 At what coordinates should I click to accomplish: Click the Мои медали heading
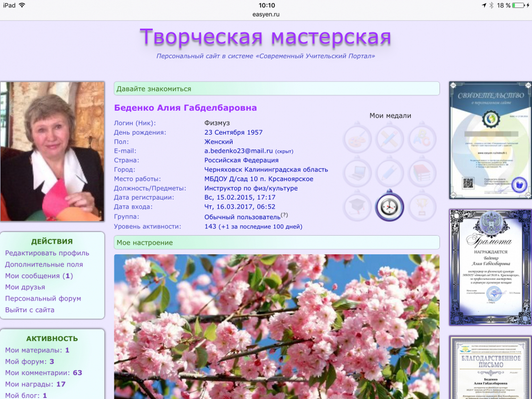tap(390, 115)
